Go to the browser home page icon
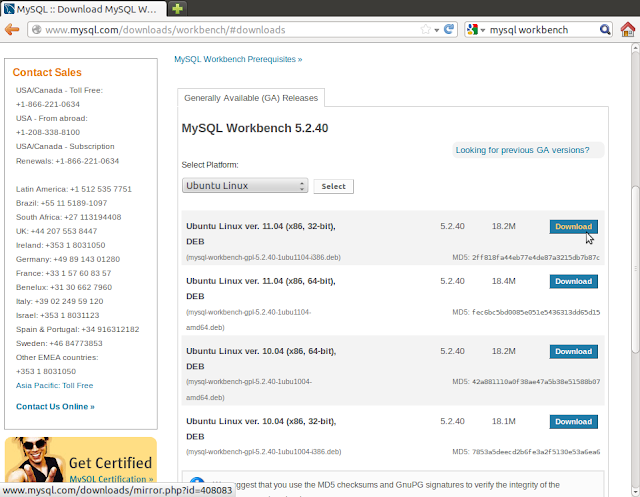The image size is (640, 497). [x=627, y=29]
